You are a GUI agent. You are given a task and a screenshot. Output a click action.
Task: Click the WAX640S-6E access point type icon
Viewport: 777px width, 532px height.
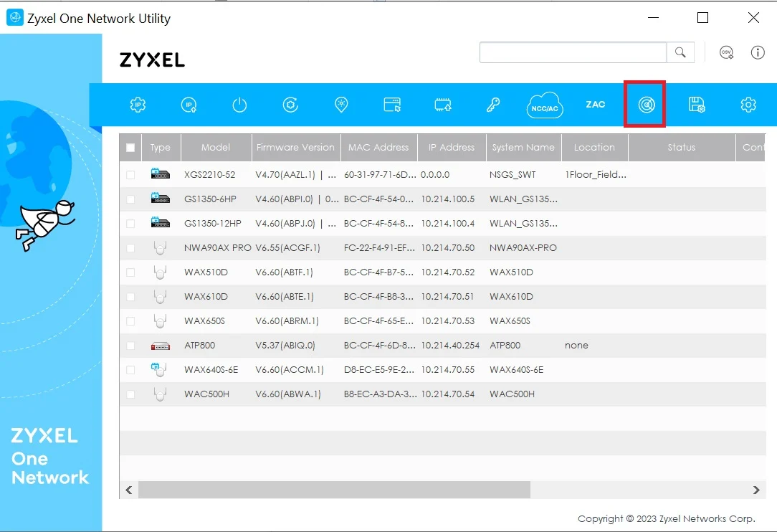coord(158,369)
